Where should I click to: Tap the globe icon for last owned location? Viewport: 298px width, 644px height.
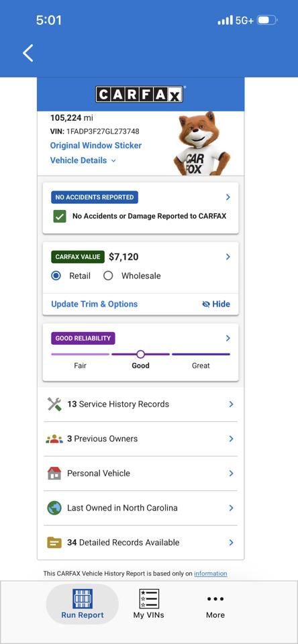(54, 508)
